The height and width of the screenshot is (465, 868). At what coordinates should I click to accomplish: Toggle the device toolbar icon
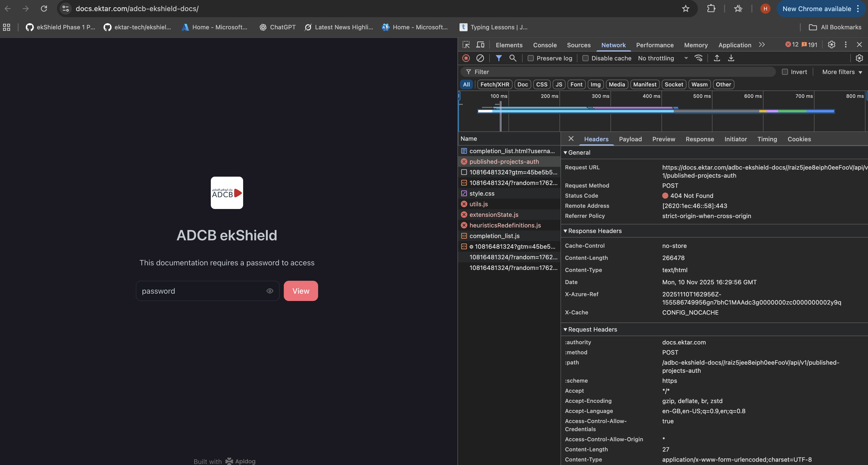coord(480,44)
